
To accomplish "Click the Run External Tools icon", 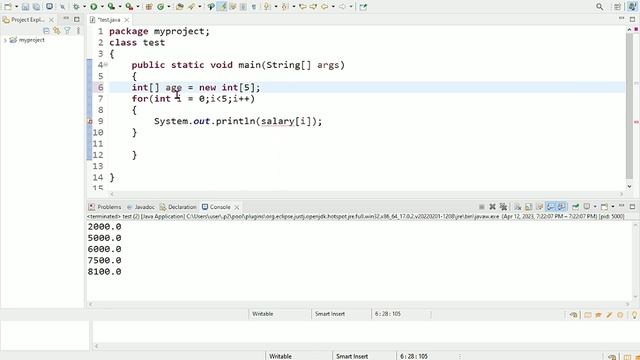I will tap(129, 7).
